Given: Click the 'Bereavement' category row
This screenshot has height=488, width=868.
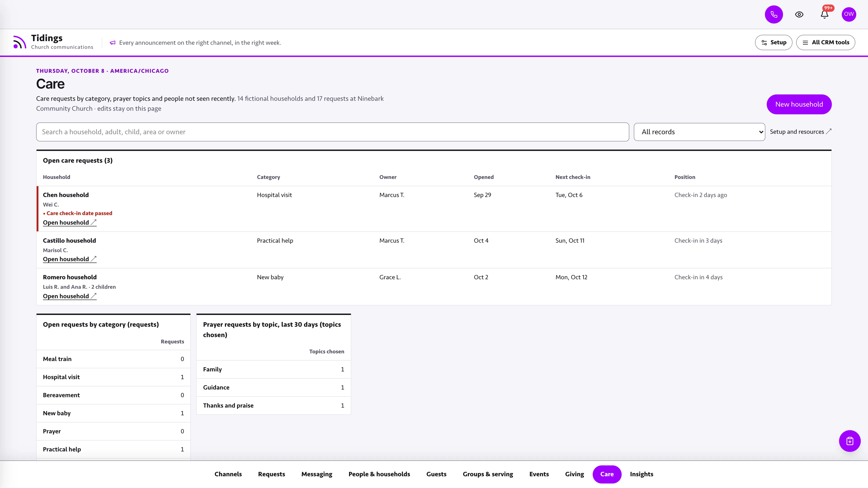Looking at the screenshot, I should pyautogui.click(x=113, y=395).
